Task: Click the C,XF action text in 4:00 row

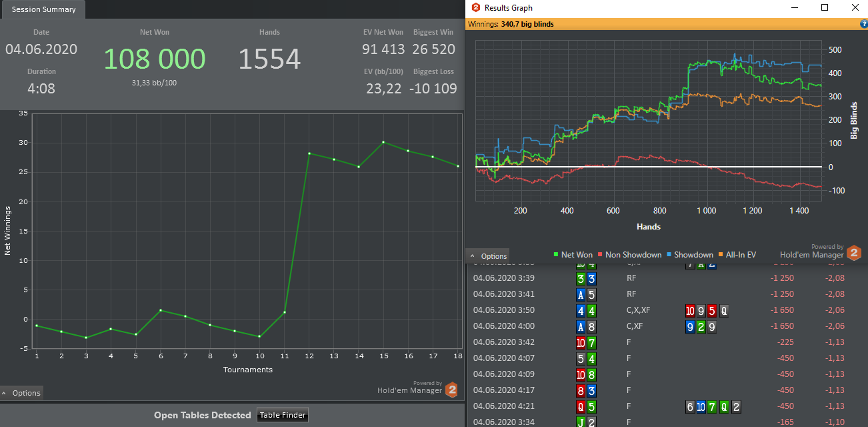Action: (x=635, y=326)
